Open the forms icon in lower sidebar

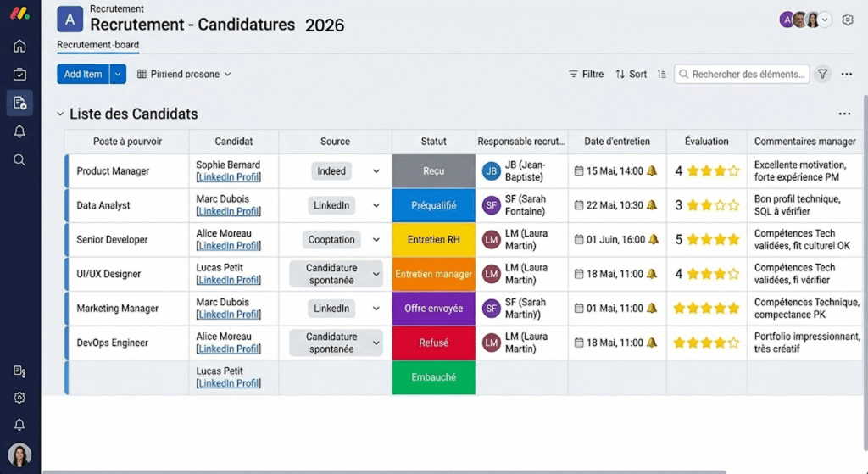(19, 371)
